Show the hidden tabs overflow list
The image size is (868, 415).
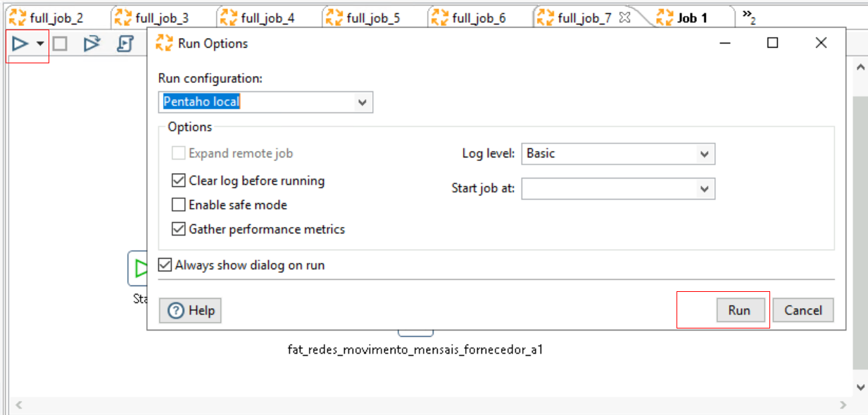point(748,17)
